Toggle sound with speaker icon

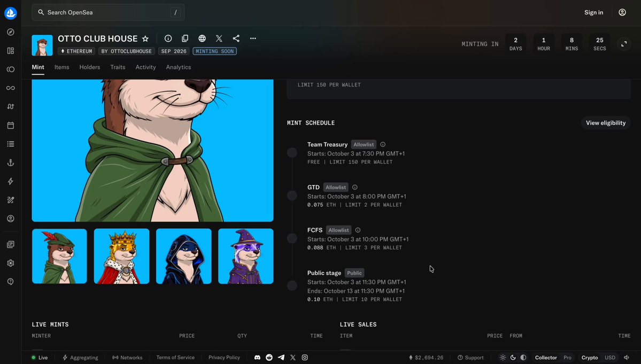(626, 358)
